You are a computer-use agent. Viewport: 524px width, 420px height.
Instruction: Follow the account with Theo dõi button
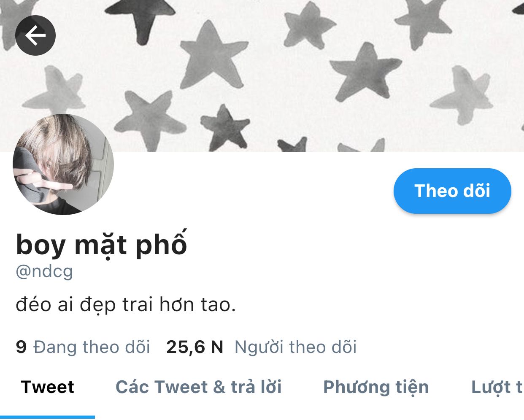452,191
